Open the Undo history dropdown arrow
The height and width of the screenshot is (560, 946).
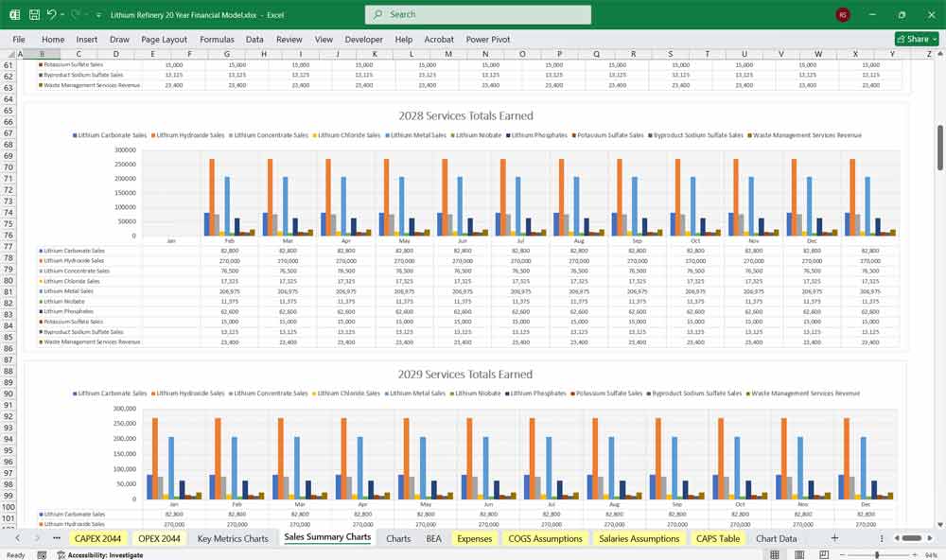coord(63,15)
